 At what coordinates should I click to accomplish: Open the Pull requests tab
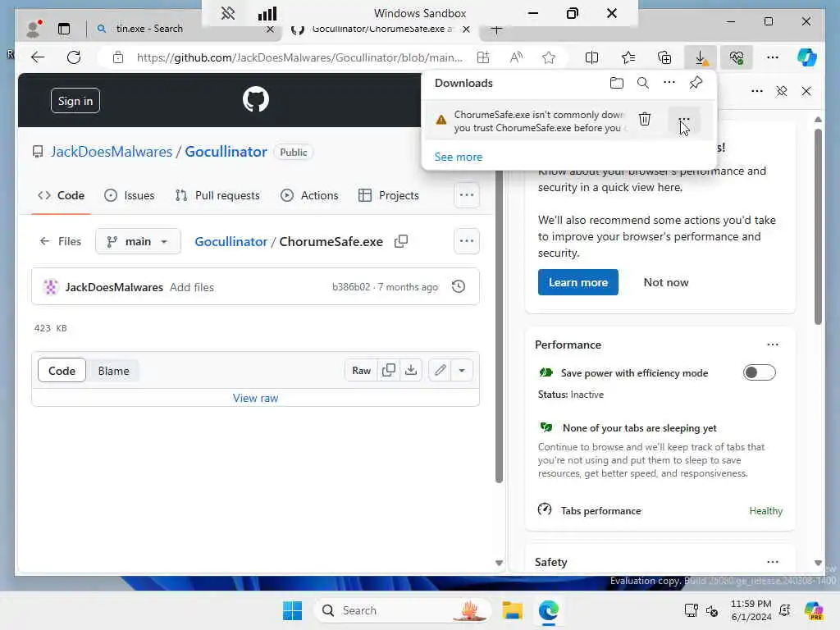tap(217, 195)
